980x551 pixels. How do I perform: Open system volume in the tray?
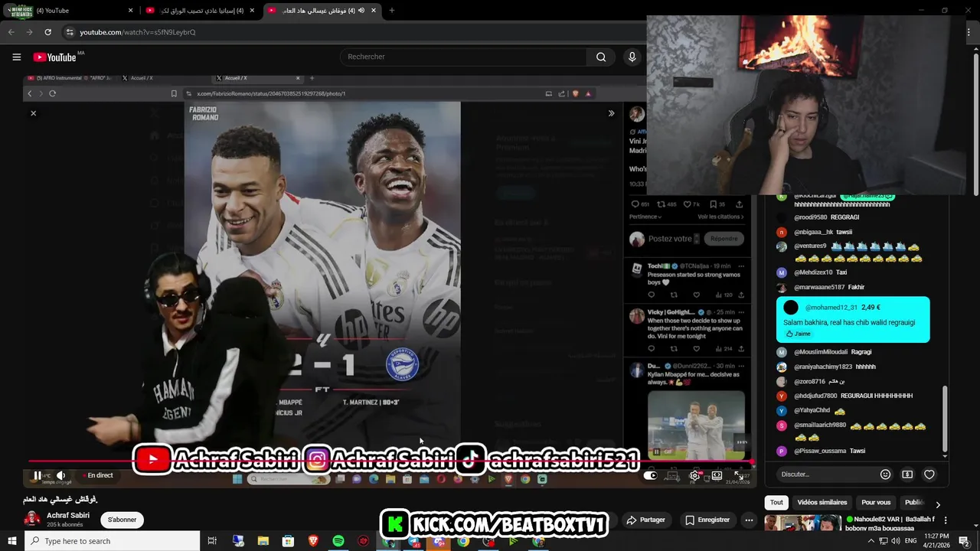tap(897, 541)
